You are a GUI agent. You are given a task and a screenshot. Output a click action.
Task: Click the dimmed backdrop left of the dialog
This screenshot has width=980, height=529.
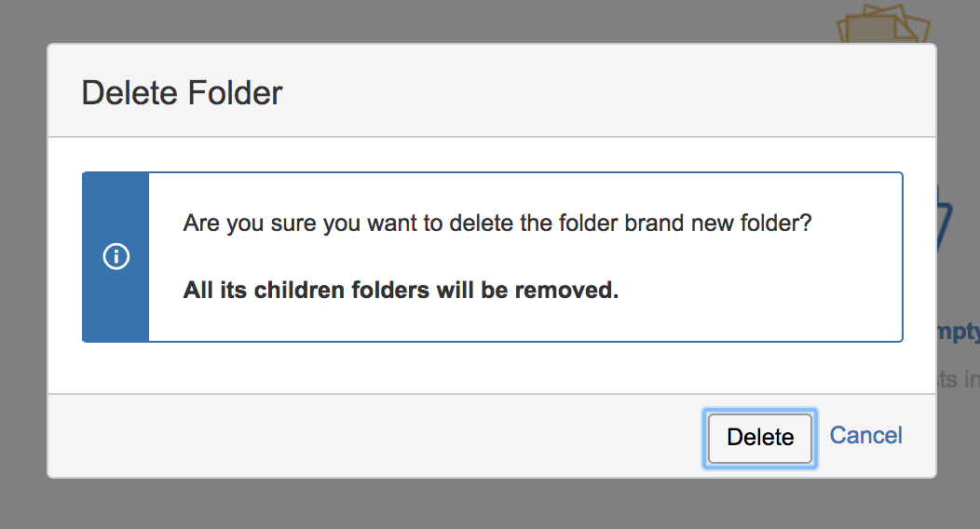pyautogui.click(x=23, y=263)
